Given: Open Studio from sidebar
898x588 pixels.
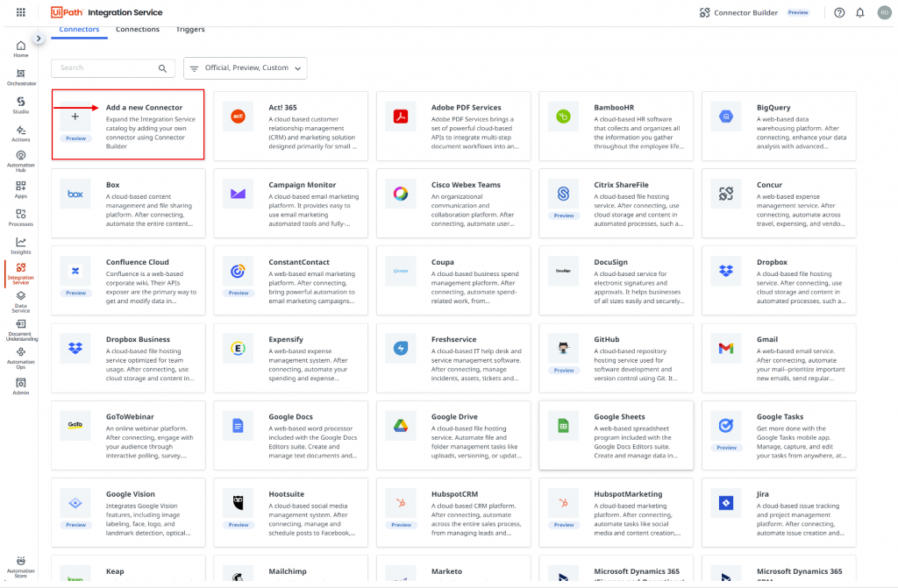Looking at the screenshot, I should pos(21,105).
